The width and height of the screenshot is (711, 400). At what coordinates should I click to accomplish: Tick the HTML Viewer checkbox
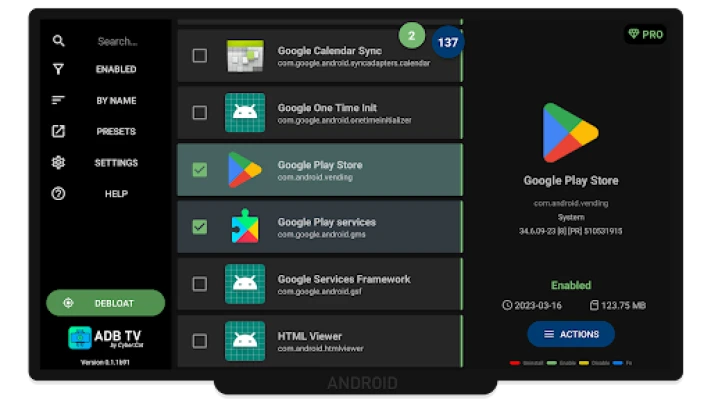[x=200, y=341]
